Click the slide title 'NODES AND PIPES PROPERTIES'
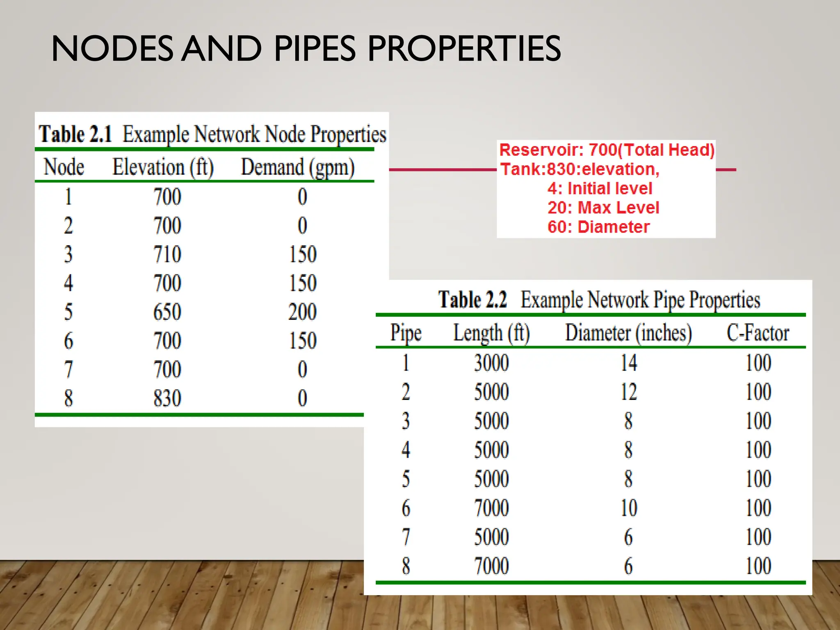Screen dimensions: 840x630 click(x=306, y=49)
